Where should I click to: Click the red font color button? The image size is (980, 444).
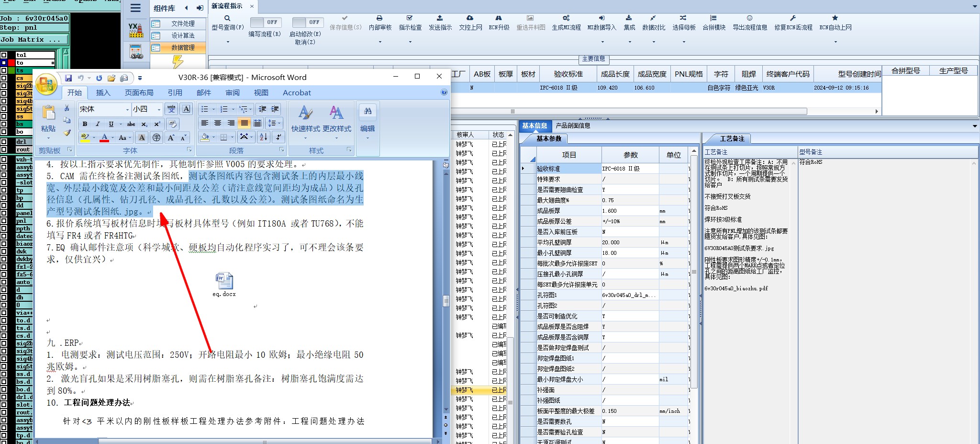pos(104,138)
